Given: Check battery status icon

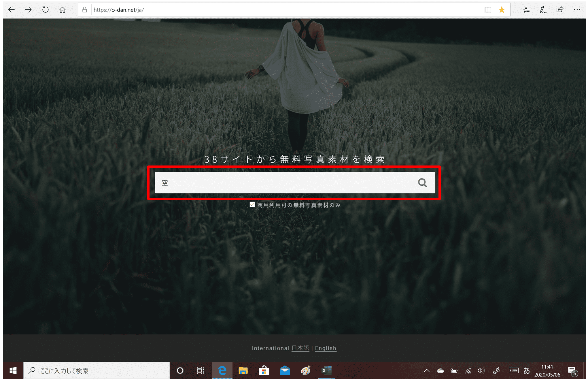Looking at the screenshot, I should point(454,371).
